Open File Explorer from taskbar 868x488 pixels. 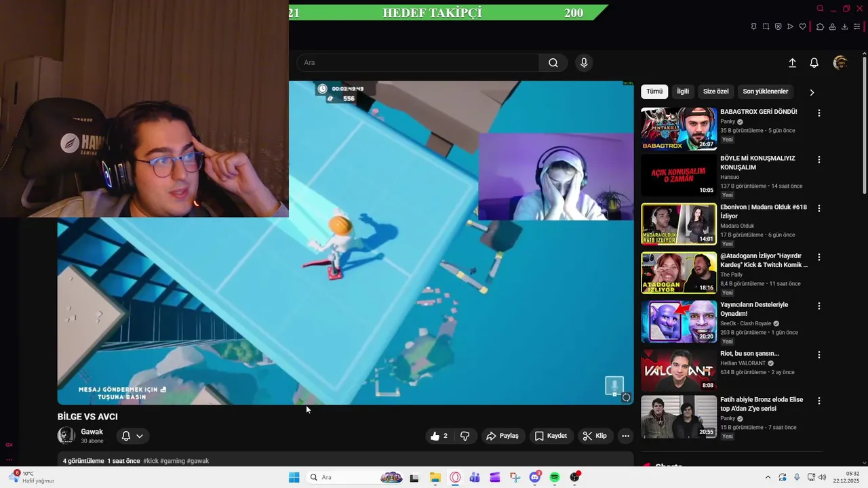[435, 478]
